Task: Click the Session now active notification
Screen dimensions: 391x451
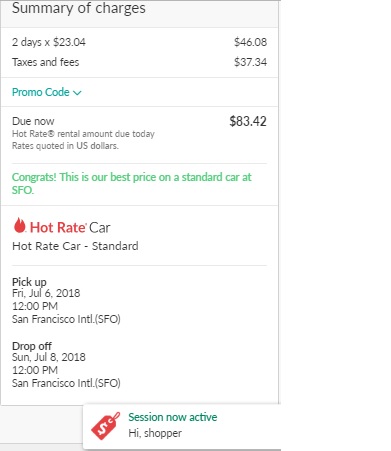Action: point(182,426)
